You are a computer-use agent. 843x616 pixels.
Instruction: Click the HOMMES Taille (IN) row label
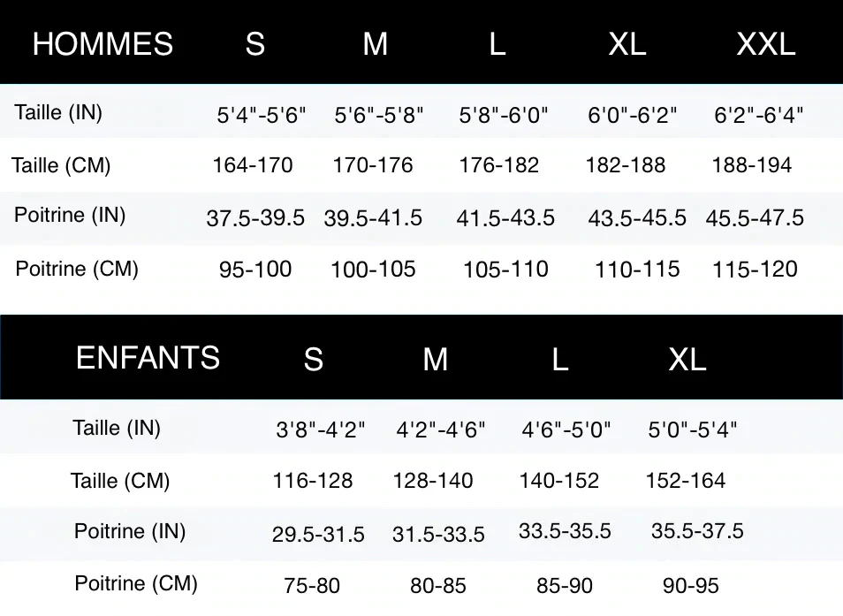[x=58, y=112]
